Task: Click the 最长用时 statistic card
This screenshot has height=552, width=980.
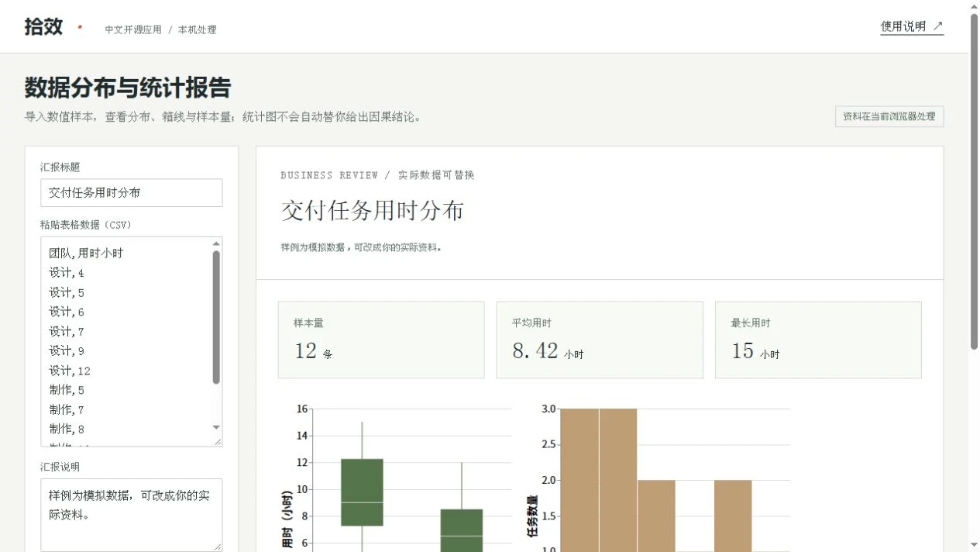Action: click(818, 340)
